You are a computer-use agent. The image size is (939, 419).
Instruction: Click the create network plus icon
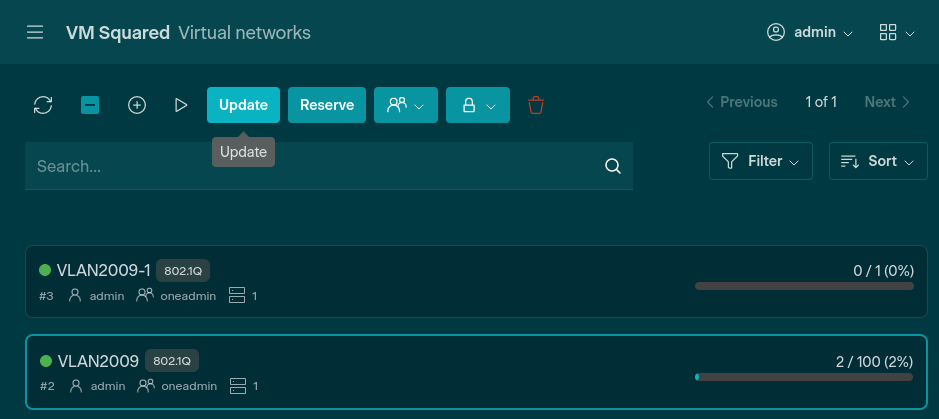tap(137, 105)
